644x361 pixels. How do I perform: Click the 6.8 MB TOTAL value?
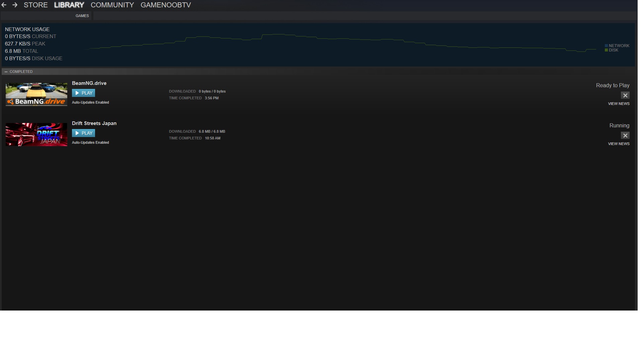pyautogui.click(x=21, y=51)
